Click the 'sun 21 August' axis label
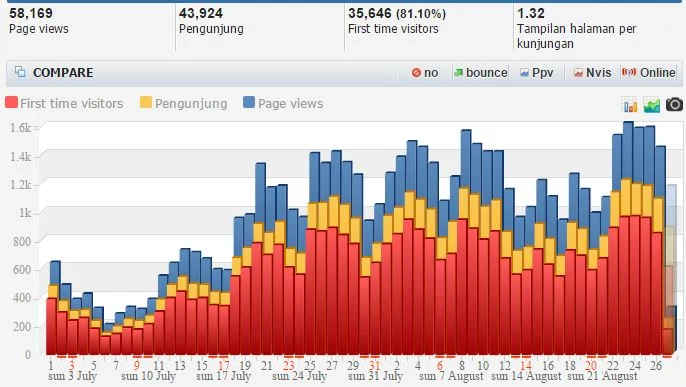The image size is (686, 387). [602, 376]
